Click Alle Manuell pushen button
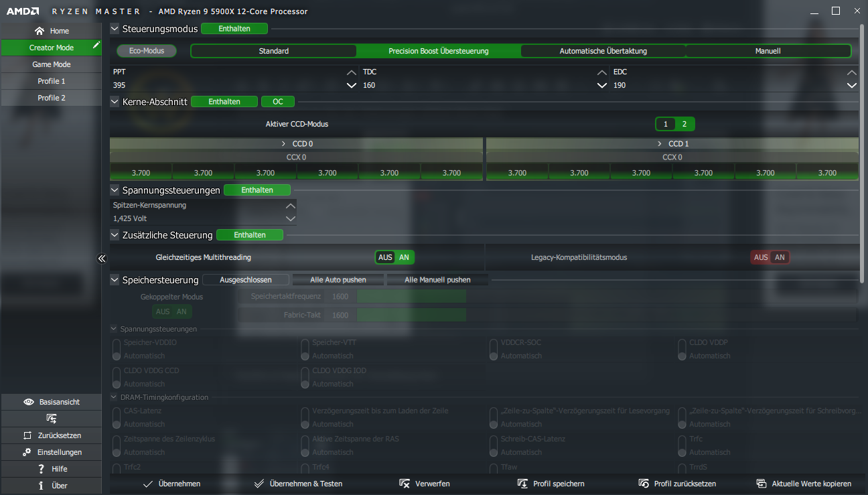This screenshot has height=495, width=868. (x=437, y=280)
